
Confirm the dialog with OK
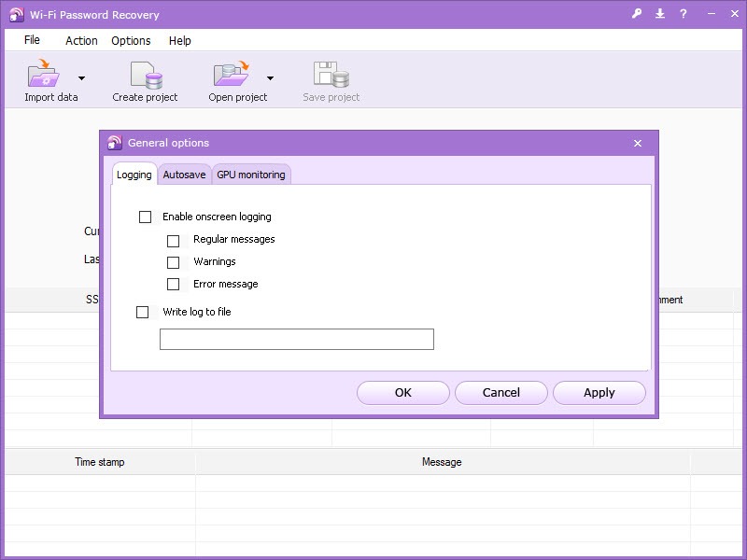click(x=403, y=393)
